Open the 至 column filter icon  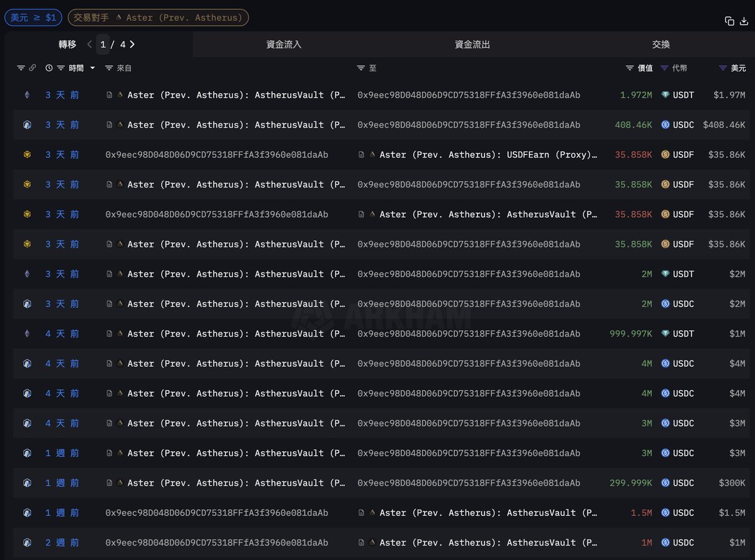point(361,68)
